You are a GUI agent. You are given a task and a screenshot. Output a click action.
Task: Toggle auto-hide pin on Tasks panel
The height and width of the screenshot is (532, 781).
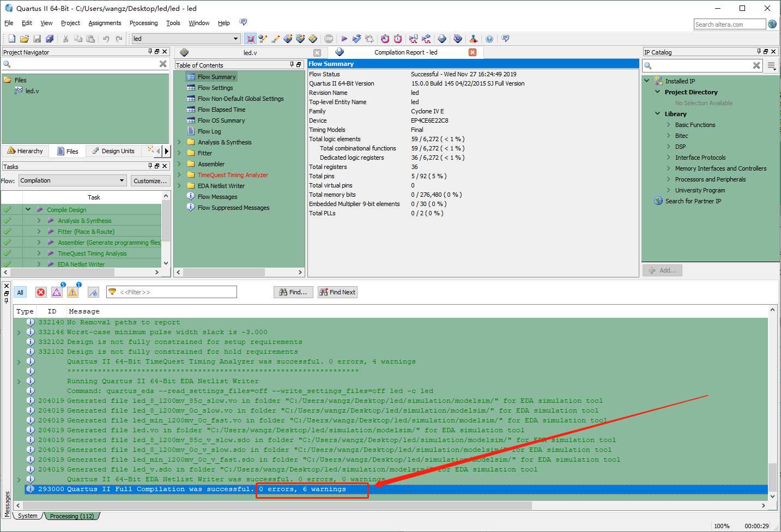(x=150, y=166)
